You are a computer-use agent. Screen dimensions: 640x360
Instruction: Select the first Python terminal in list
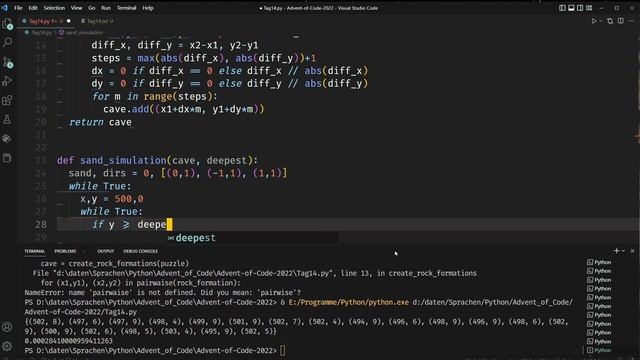point(599,262)
